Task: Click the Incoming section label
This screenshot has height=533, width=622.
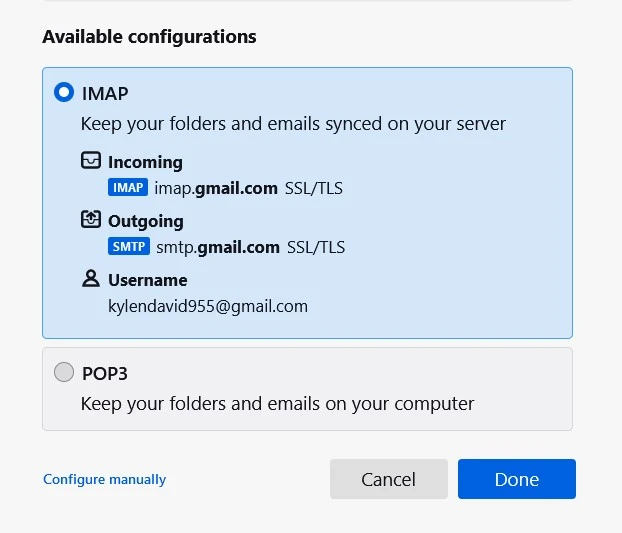Action: point(145,162)
